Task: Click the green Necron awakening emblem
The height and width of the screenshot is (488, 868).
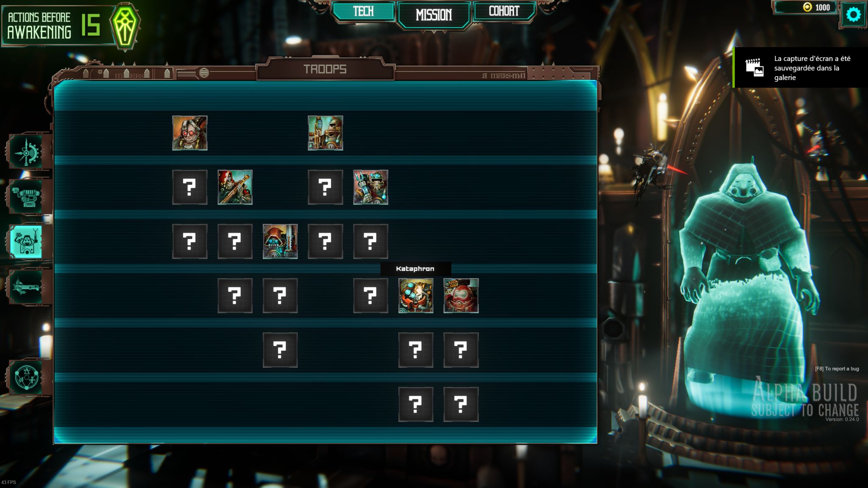Action: [x=125, y=27]
